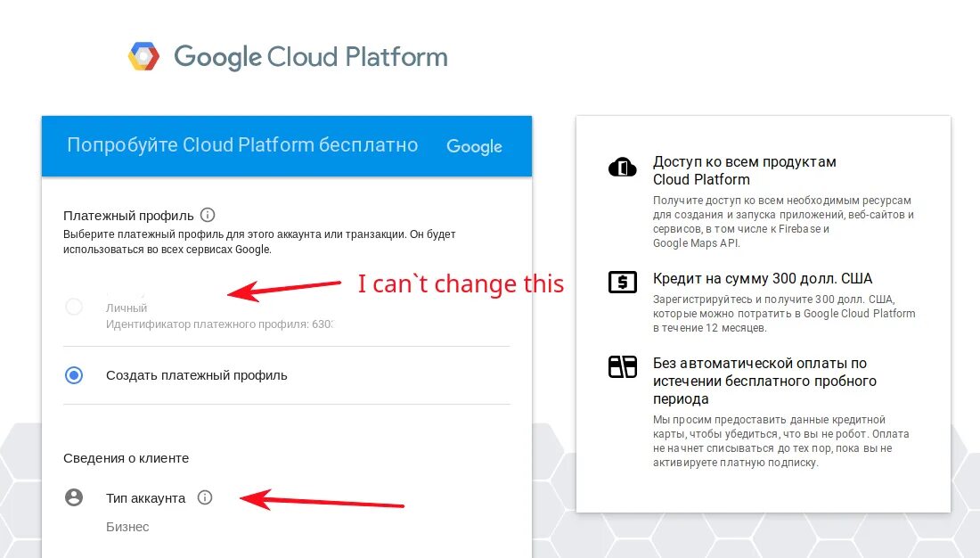Click Кредит на сумму 300 долл. heading
The width and height of the screenshot is (980, 558).
763,278
